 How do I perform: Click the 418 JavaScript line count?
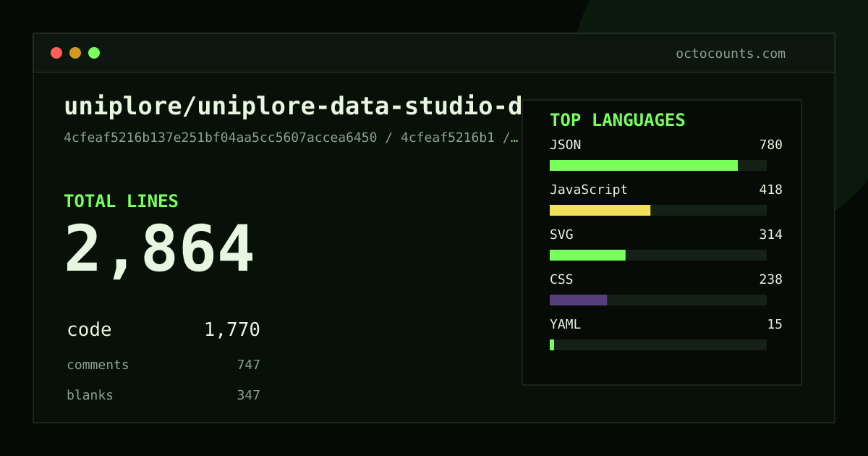770,190
